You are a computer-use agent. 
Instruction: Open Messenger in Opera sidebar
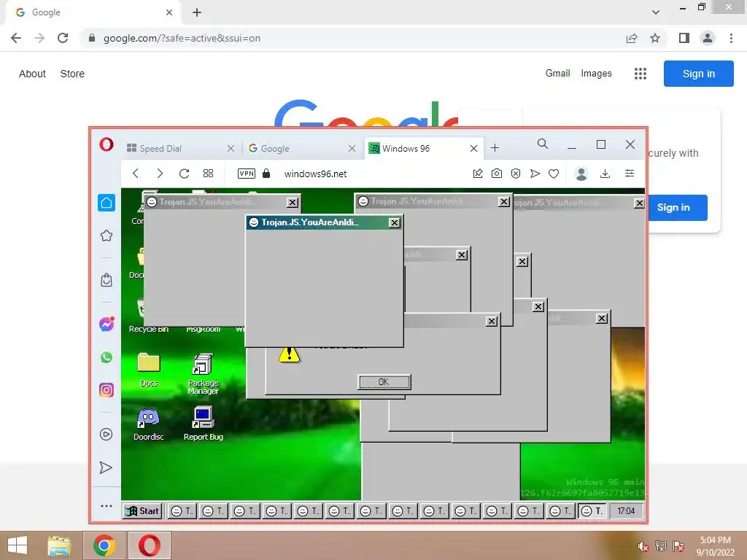click(107, 324)
